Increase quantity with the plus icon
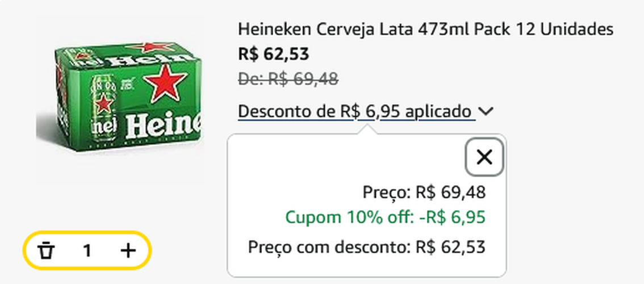The height and width of the screenshot is (284, 644). point(129,250)
